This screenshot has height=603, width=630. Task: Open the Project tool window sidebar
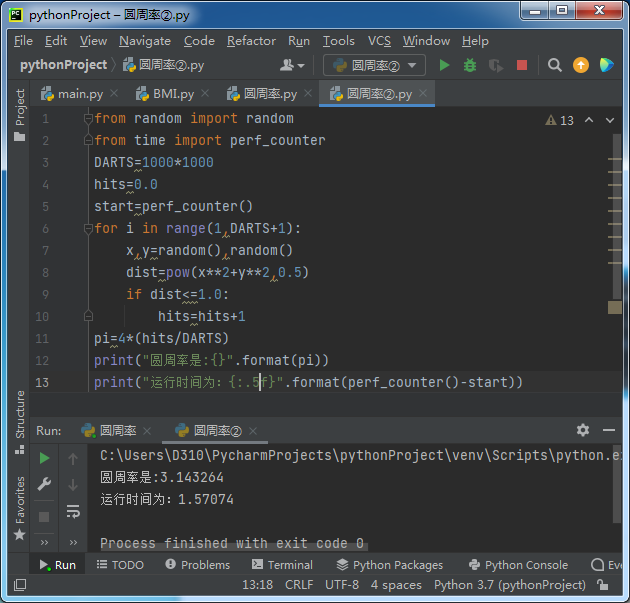coord(19,114)
